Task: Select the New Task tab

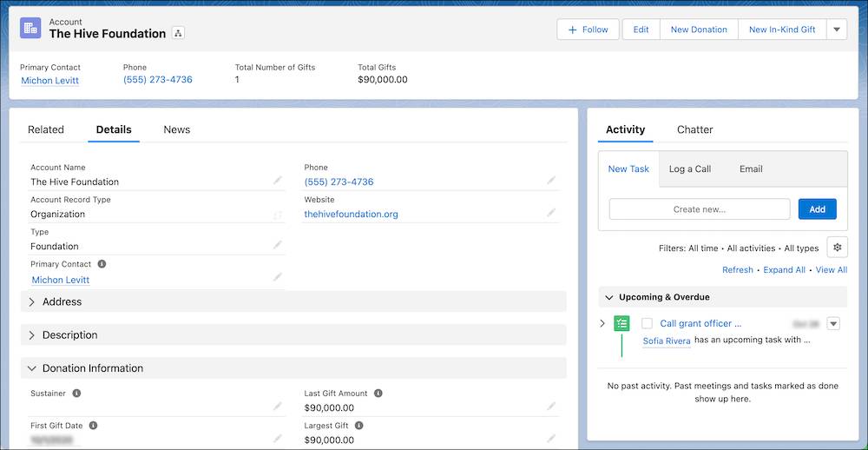Action: click(x=628, y=169)
